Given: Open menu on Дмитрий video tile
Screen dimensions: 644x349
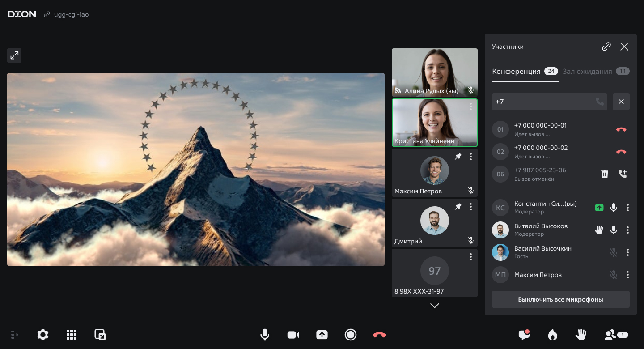Looking at the screenshot, I should [x=470, y=207].
